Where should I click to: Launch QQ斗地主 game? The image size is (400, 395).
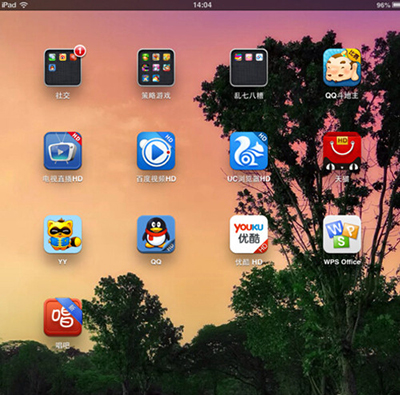342,68
